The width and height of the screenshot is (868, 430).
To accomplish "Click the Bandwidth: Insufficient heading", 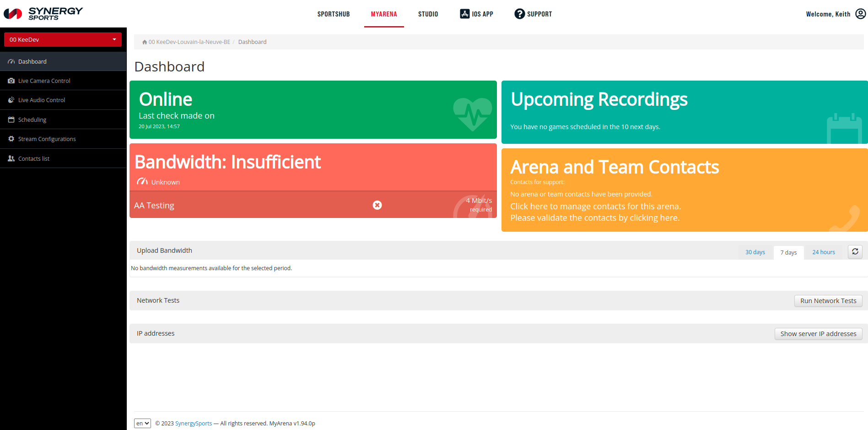I will pos(227,162).
